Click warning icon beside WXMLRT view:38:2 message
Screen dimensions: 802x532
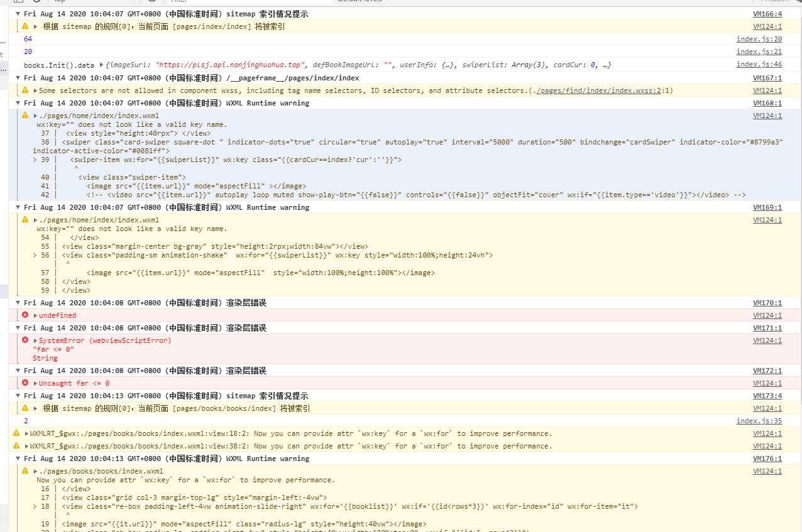click(x=16, y=446)
